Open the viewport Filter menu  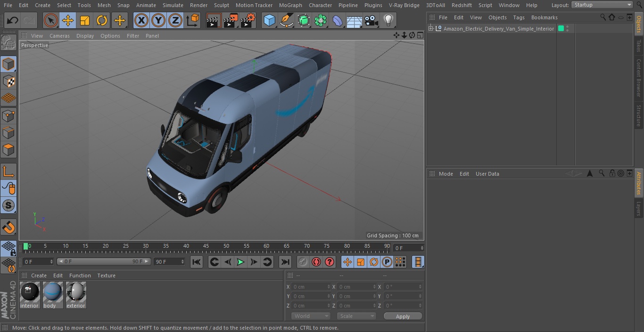(x=133, y=36)
